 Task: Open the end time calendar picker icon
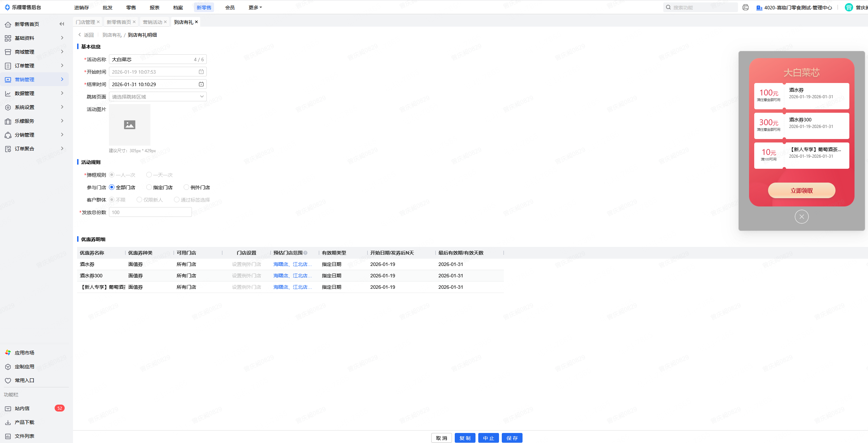201,84
